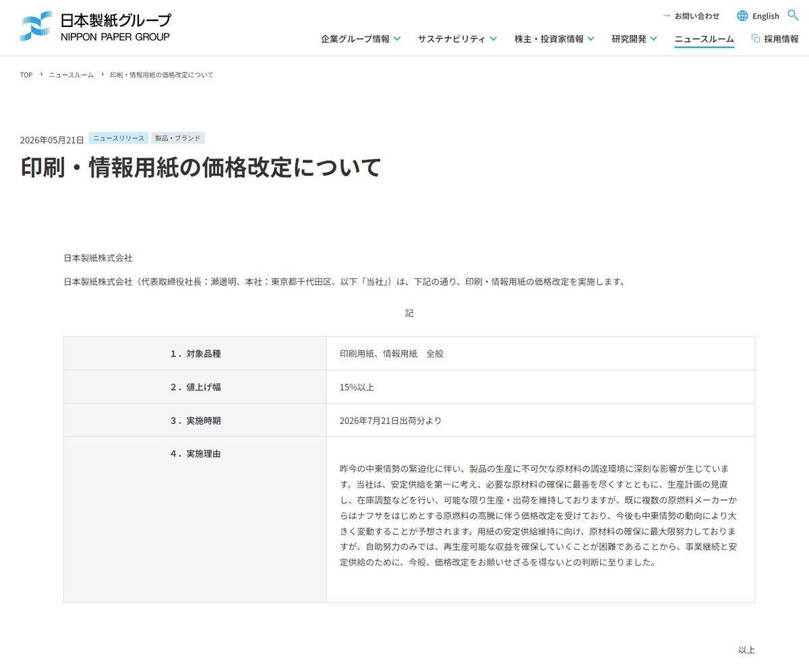Go to the ニュースルーム menu item
Image resolution: width=809 pixels, height=672 pixels.
[704, 39]
